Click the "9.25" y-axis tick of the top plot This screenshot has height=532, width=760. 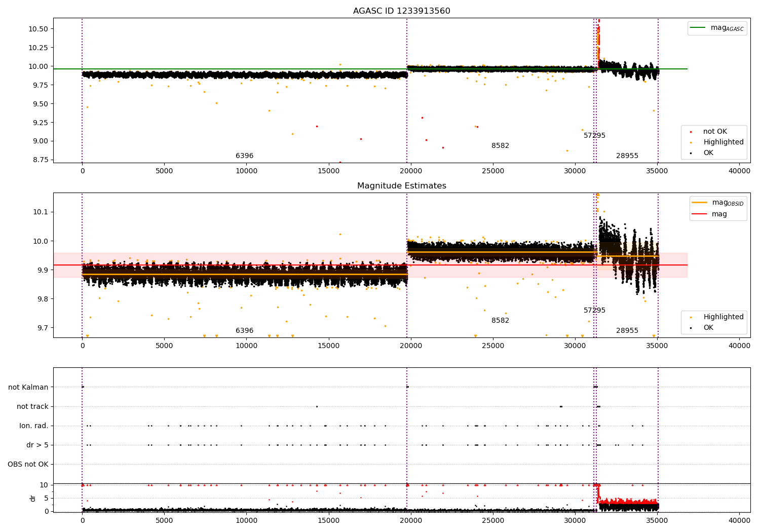coord(41,123)
